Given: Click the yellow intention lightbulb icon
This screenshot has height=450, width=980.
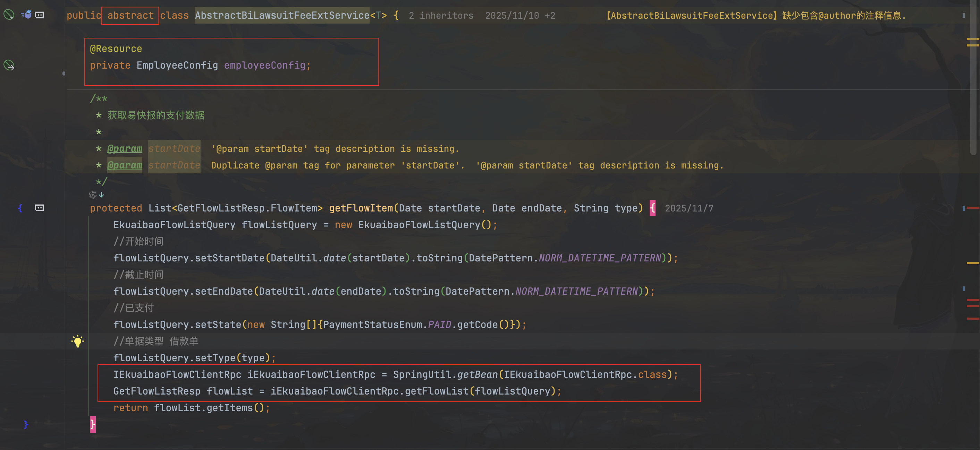Looking at the screenshot, I should tap(77, 341).
